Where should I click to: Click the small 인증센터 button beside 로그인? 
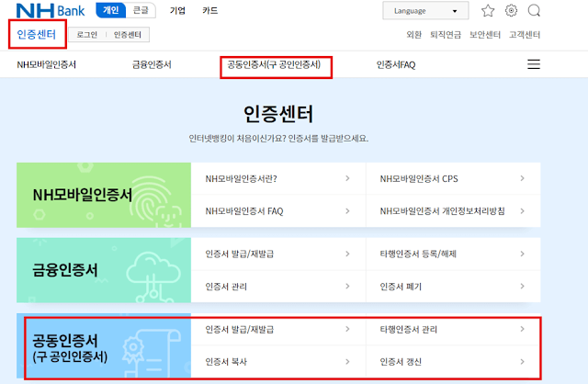pyautogui.click(x=128, y=35)
